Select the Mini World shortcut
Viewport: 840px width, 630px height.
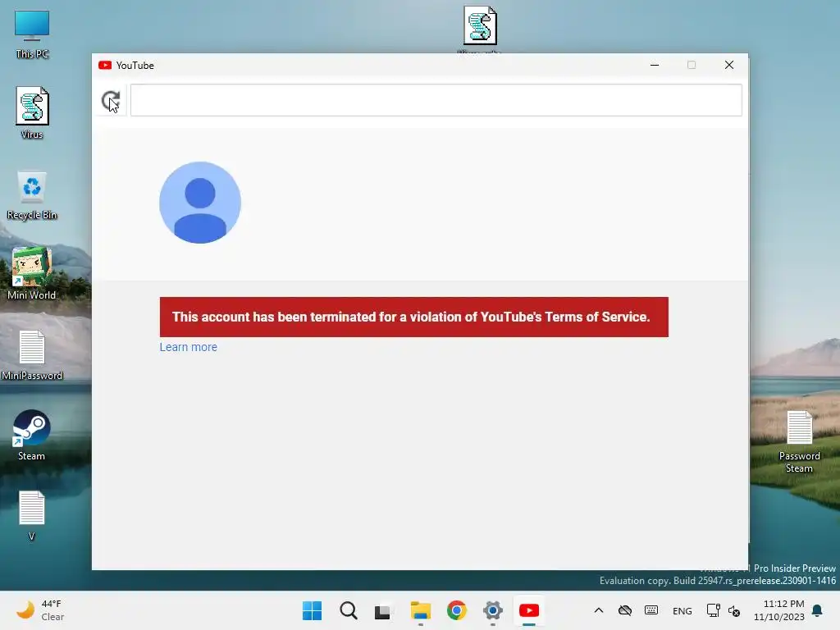32,274
